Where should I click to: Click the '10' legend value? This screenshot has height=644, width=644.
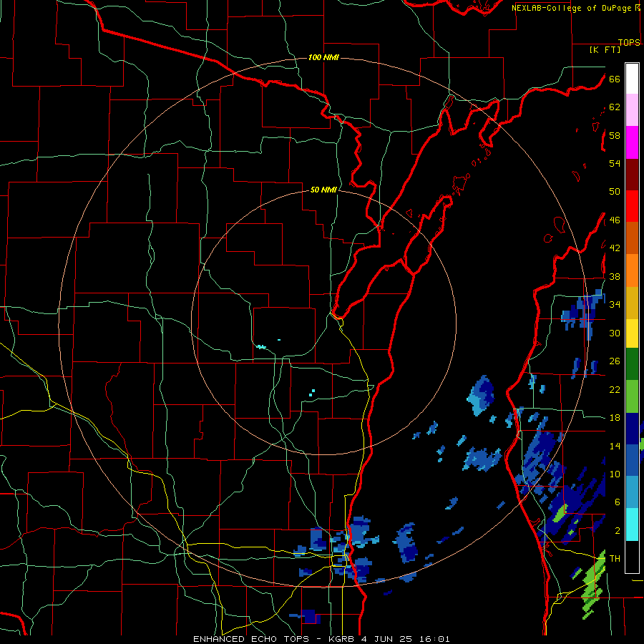[x=615, y=474]
